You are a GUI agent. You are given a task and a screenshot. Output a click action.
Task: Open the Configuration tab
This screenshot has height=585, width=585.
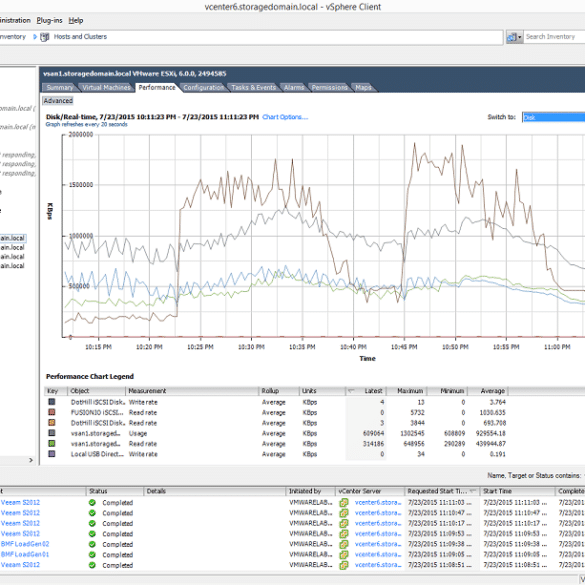click(204, 88)
